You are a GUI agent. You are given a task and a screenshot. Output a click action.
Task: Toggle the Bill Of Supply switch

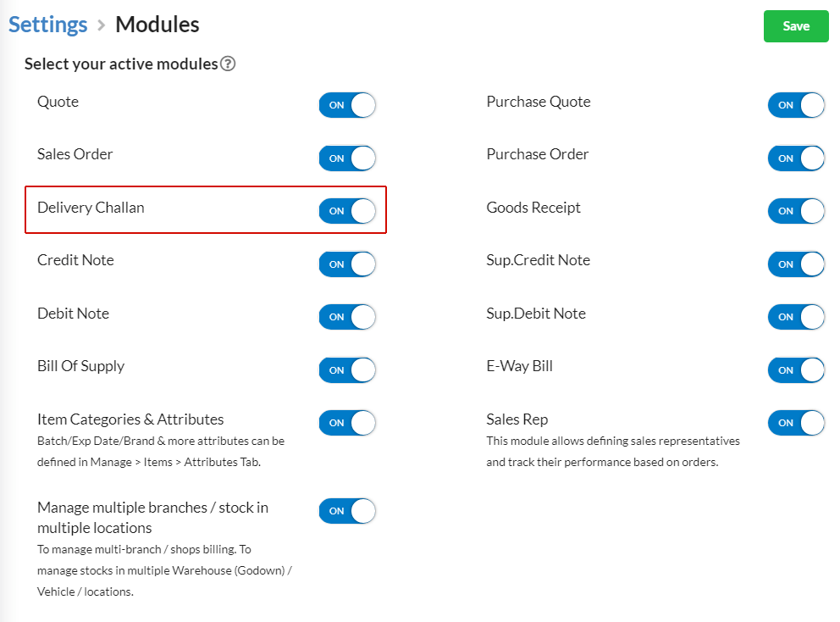click(x=347, y=370)
